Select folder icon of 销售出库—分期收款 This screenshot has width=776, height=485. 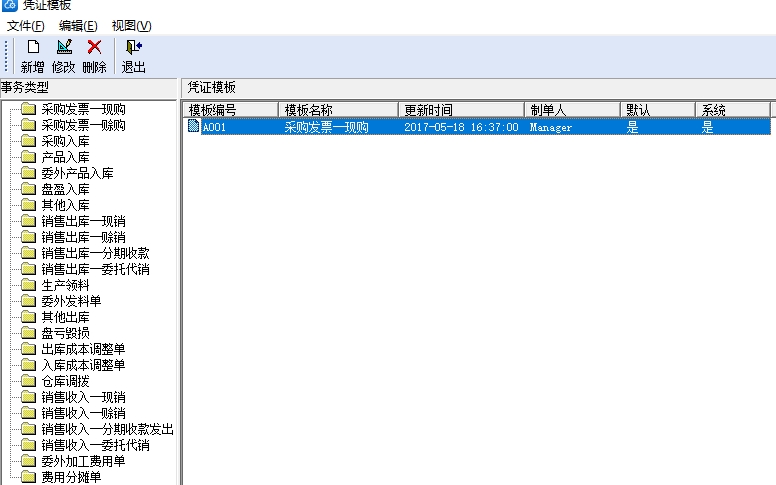pos(29,253)
